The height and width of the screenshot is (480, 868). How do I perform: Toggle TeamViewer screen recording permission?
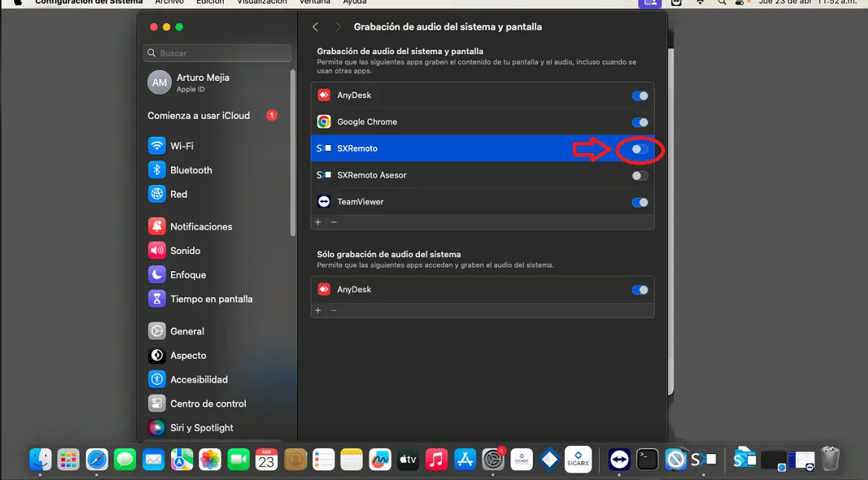640,202
